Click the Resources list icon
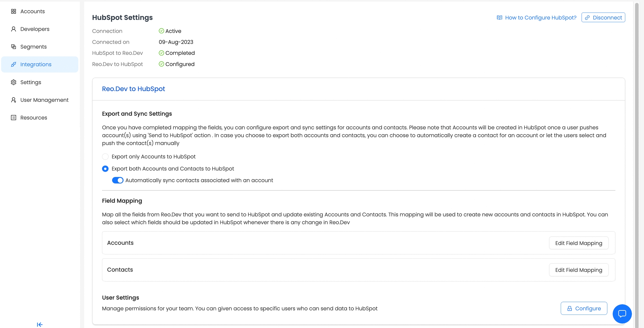The width and height of the screenshot is (644, 328). 13,118
